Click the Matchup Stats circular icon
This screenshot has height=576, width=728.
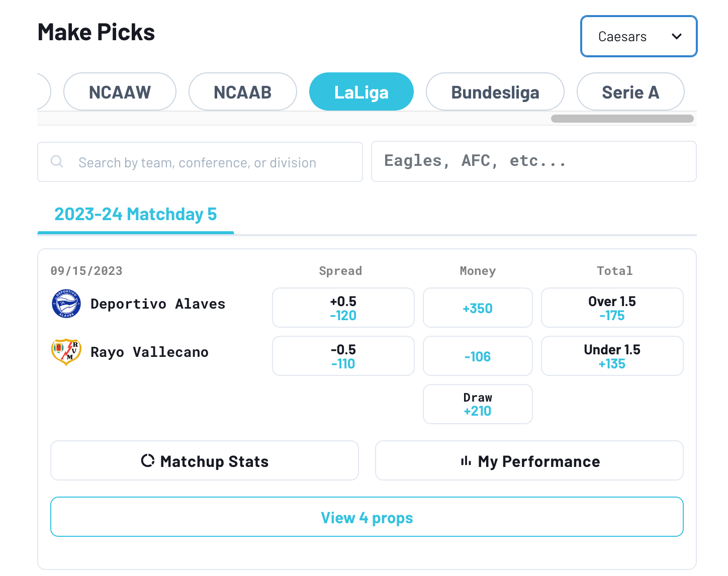[x=148, y=460]
